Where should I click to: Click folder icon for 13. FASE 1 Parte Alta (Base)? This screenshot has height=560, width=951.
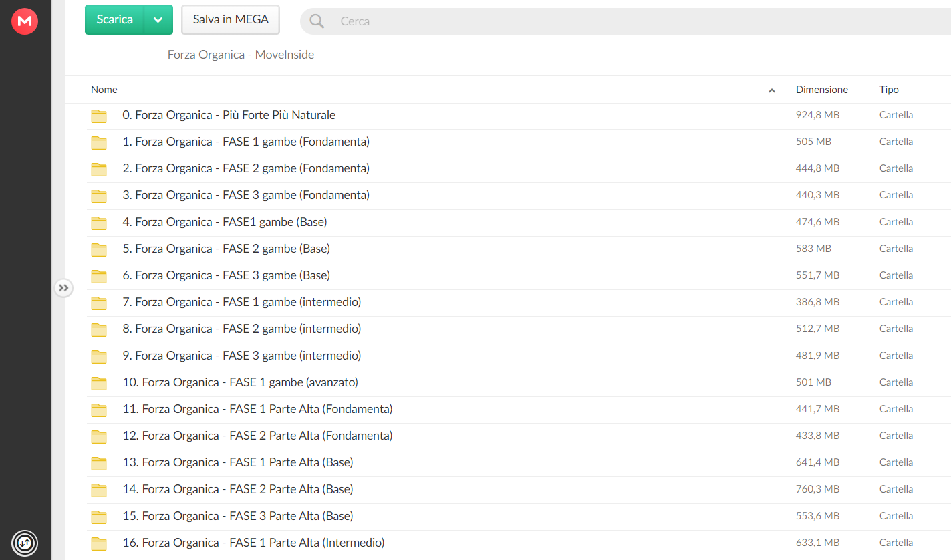point(99,463)
